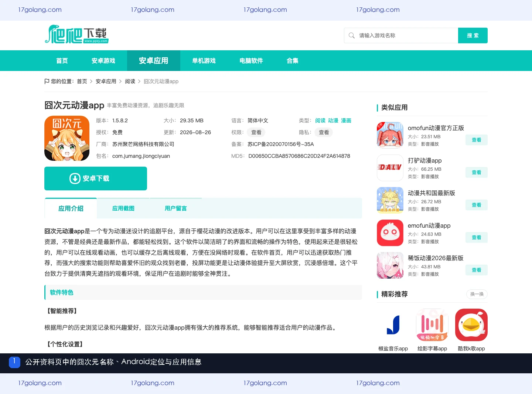Click the omofun动漫官方正版 app icon
532x394 pixels.
390,135
